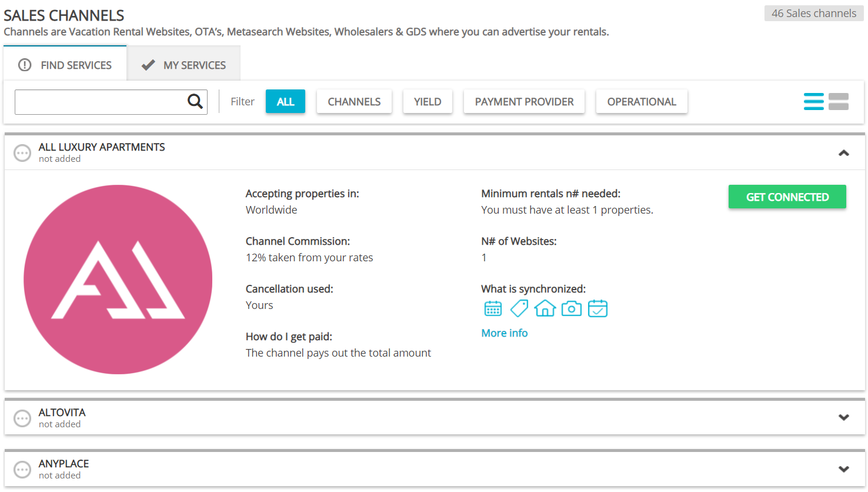
Task: Select the ALL filter
Action: point(285,101)
